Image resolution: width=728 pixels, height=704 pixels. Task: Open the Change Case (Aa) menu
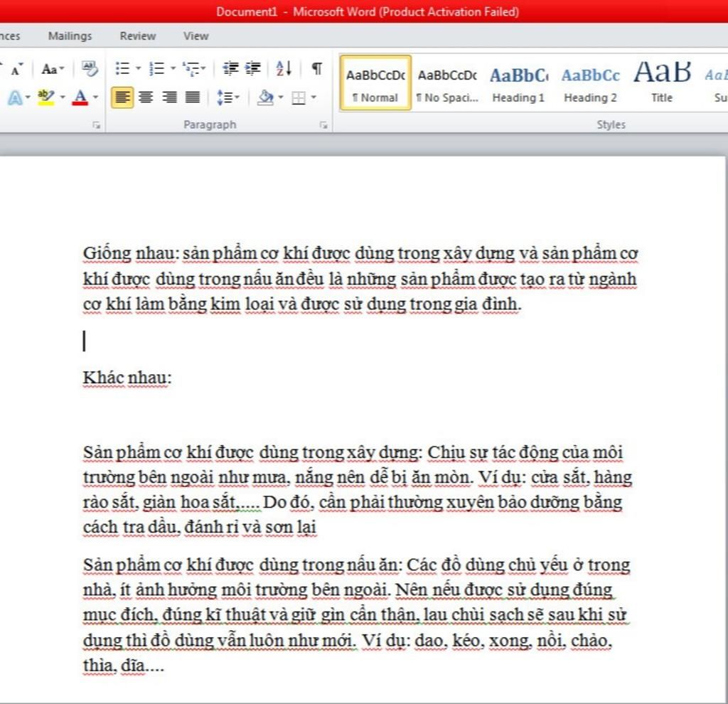pos(53,70)
